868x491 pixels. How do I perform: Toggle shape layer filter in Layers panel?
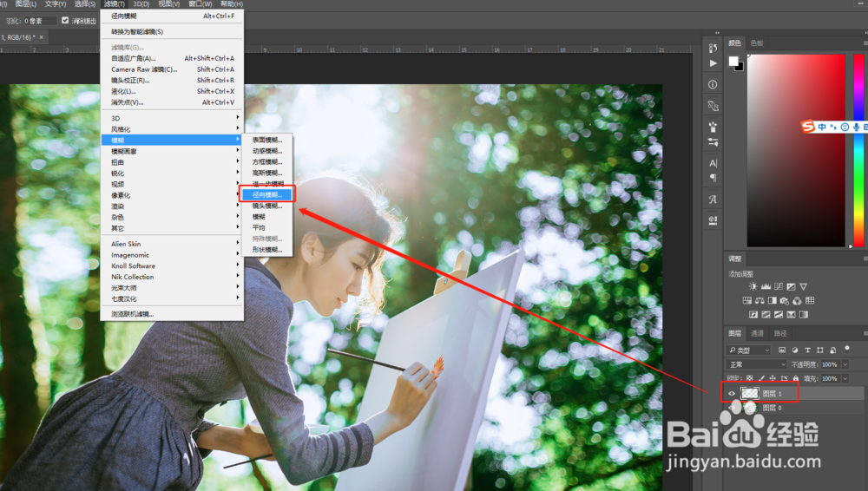pyautogui.click(x=820, y=350)
